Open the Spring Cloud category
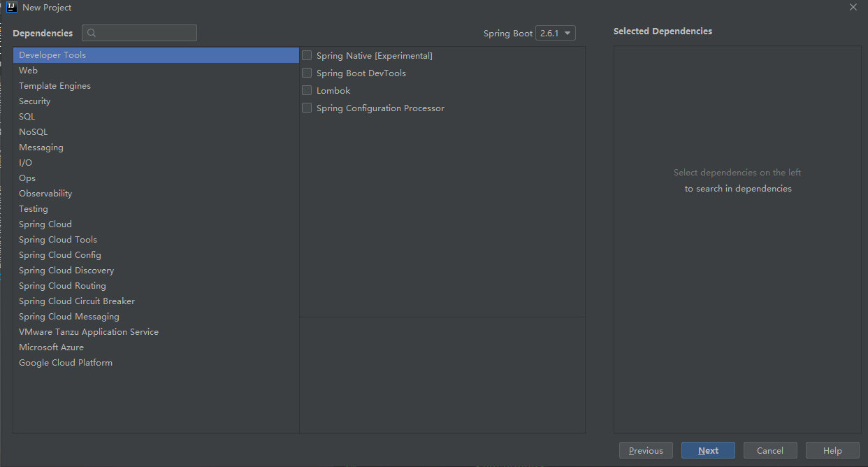Screen dimensions: 868x467 tap(45, 224)
